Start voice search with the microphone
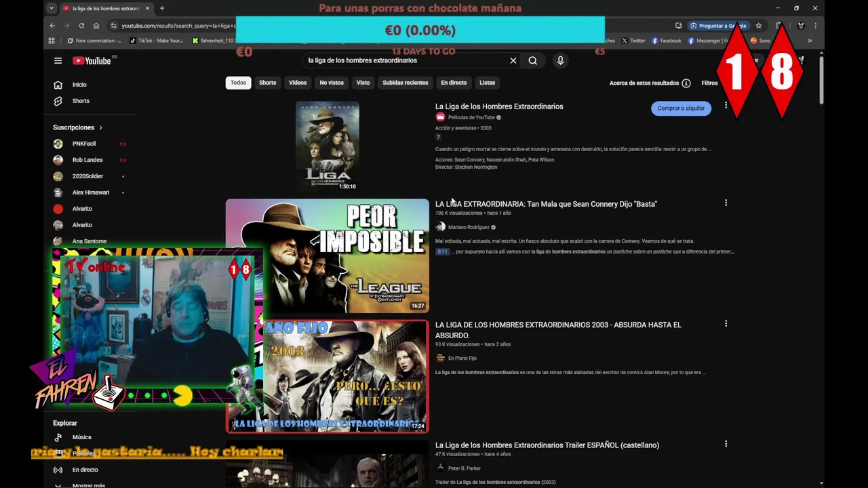This screenshot has height=488, width=868. point(560,60)
